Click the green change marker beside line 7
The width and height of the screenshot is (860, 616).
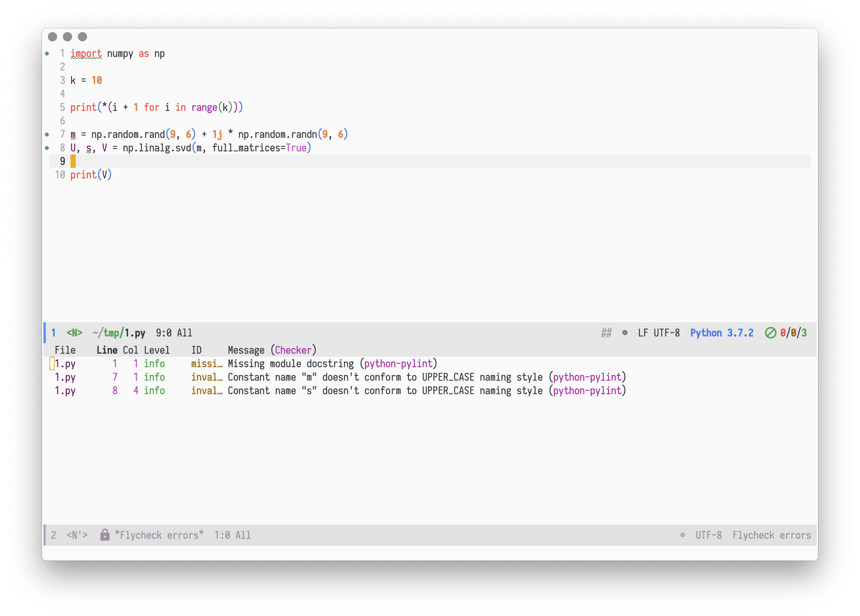click(x=46, y=134)
